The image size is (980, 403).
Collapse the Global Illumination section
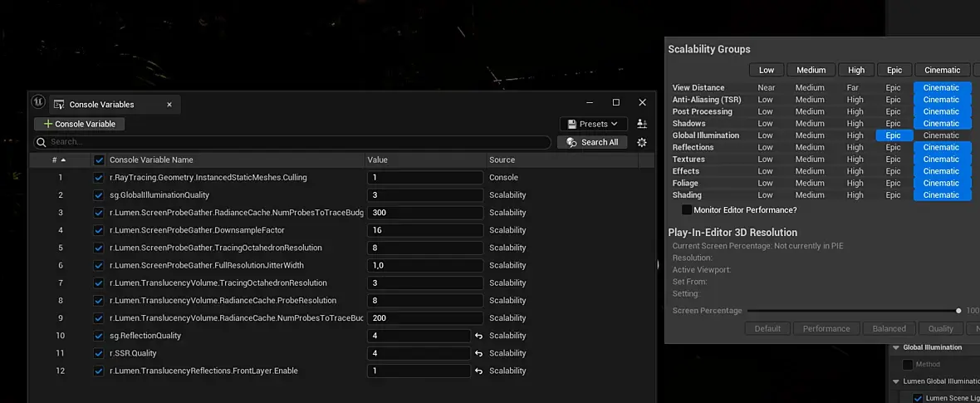pos(896,347)
